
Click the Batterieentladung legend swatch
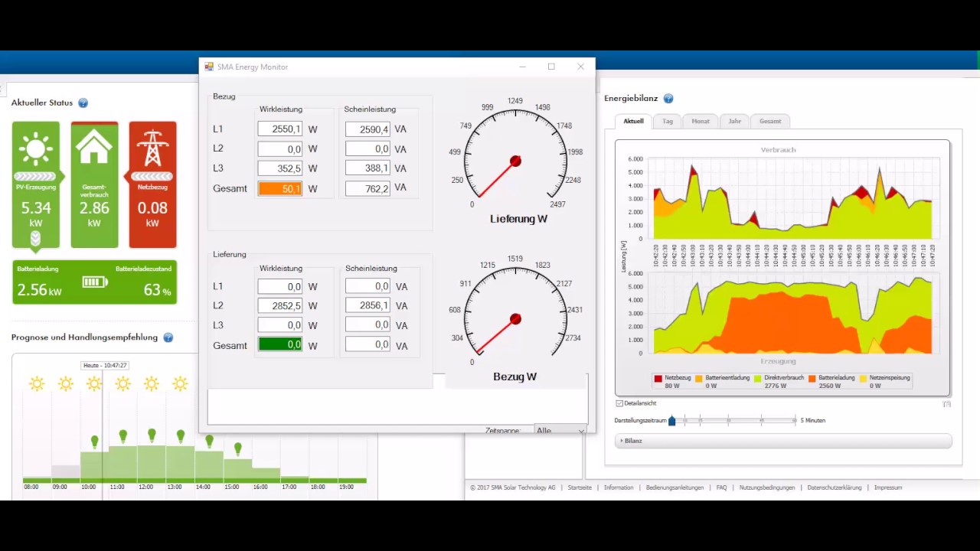tap(699, 378)
